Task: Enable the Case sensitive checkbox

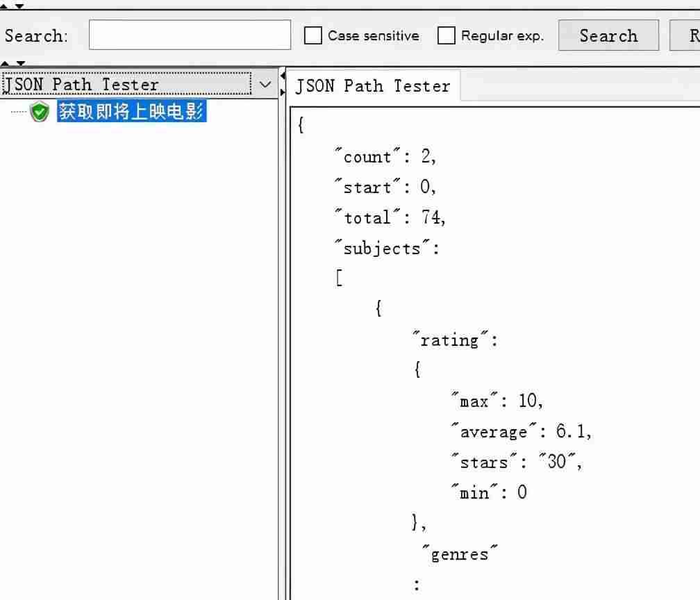Action: click(313, 35)
